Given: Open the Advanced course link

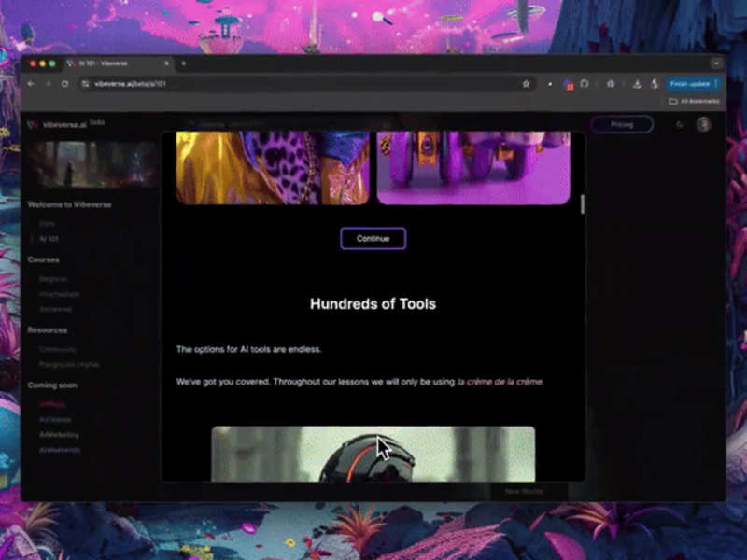Looking at the screenshot, I should 55,310.
